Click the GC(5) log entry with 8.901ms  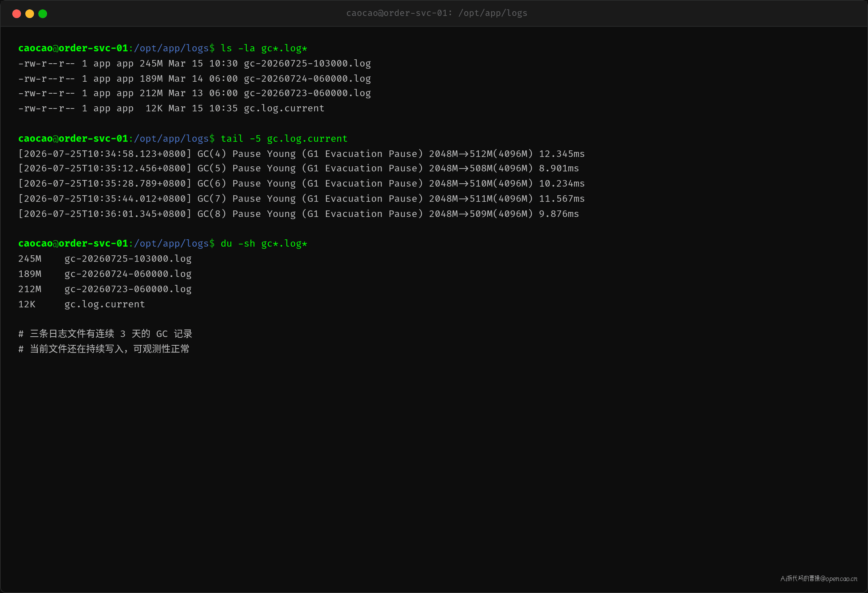298,168
